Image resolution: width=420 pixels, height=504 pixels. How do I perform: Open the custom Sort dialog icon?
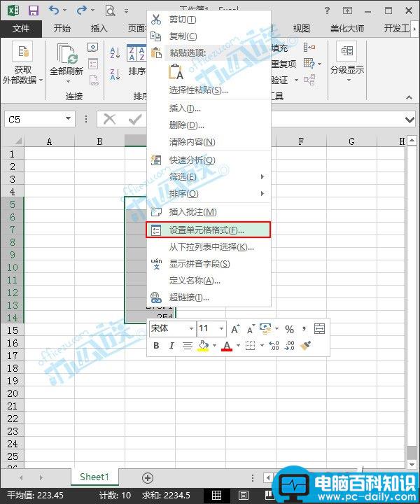136,53
